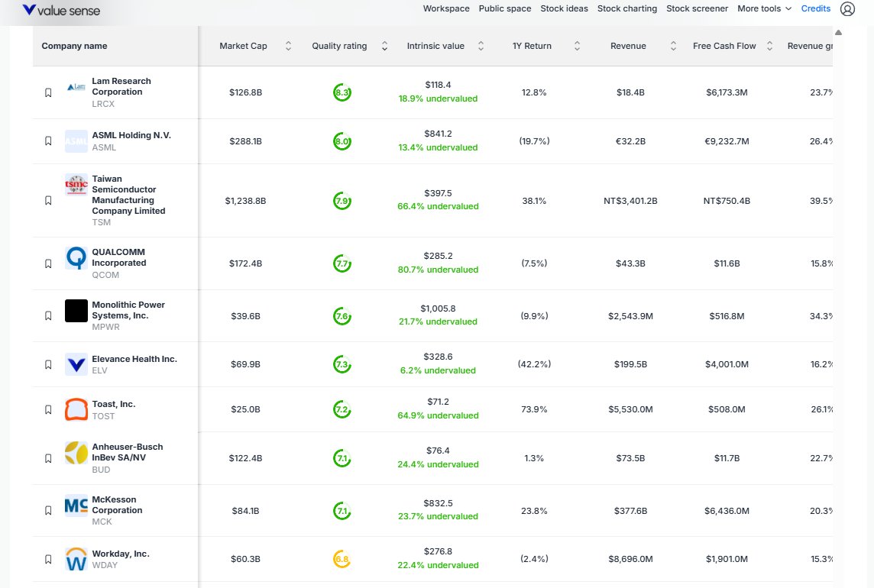Select the $377.6B revenue value
This screenshot has width=874, height=588.
pyautogui.click(x=630, y=511)
